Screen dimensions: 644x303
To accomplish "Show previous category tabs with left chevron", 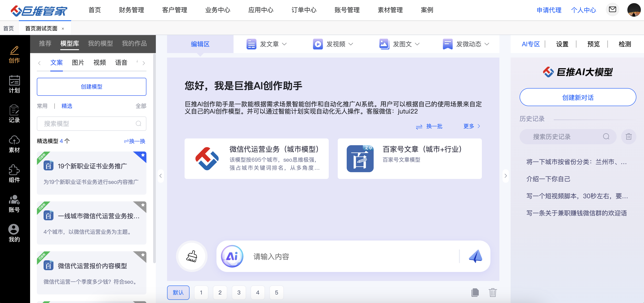I will coord(39,63).
